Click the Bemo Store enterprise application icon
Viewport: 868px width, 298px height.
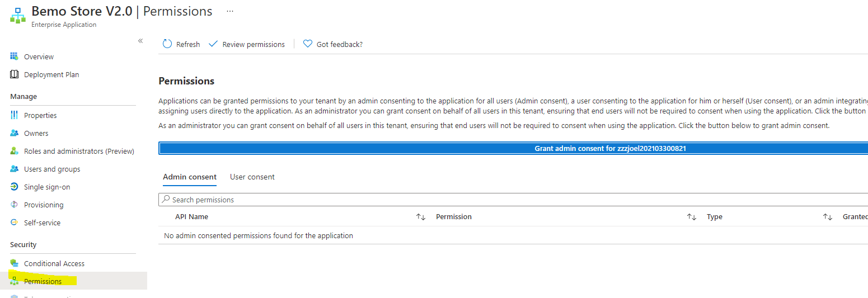[x=18, y=15]
